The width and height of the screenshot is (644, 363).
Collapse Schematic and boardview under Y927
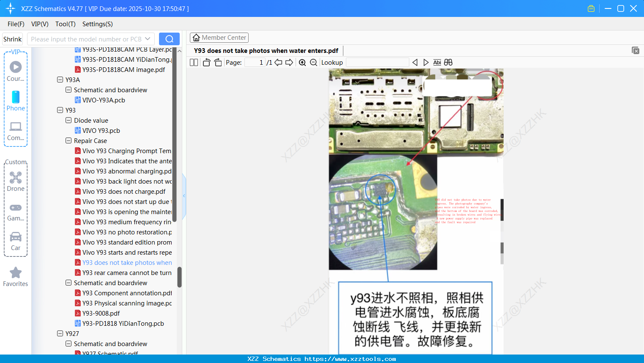pos(69,344)
